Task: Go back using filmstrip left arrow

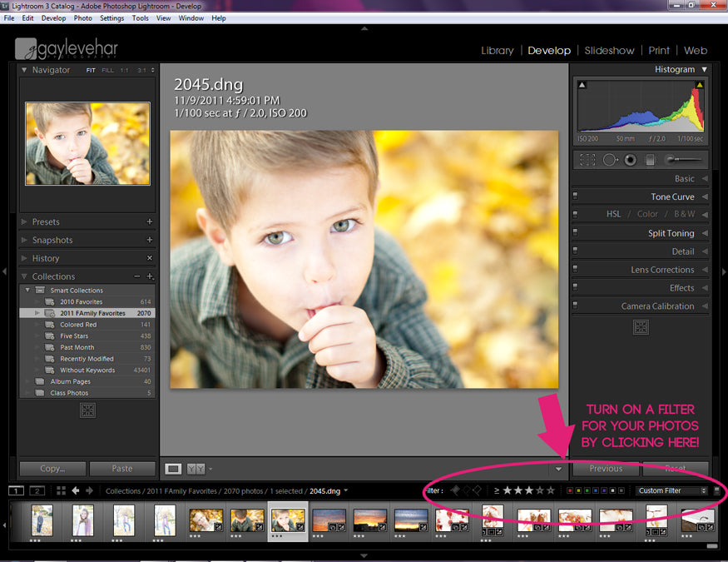Action: click(76, 490)
